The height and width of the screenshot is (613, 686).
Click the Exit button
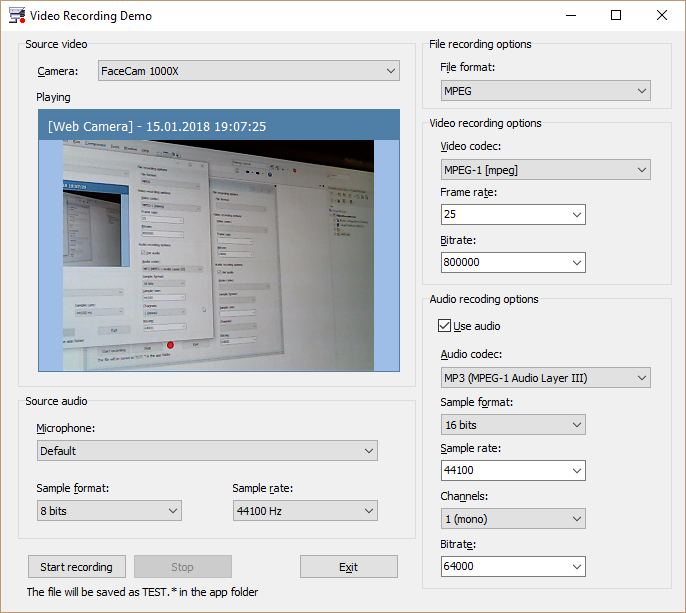(348, 567)
